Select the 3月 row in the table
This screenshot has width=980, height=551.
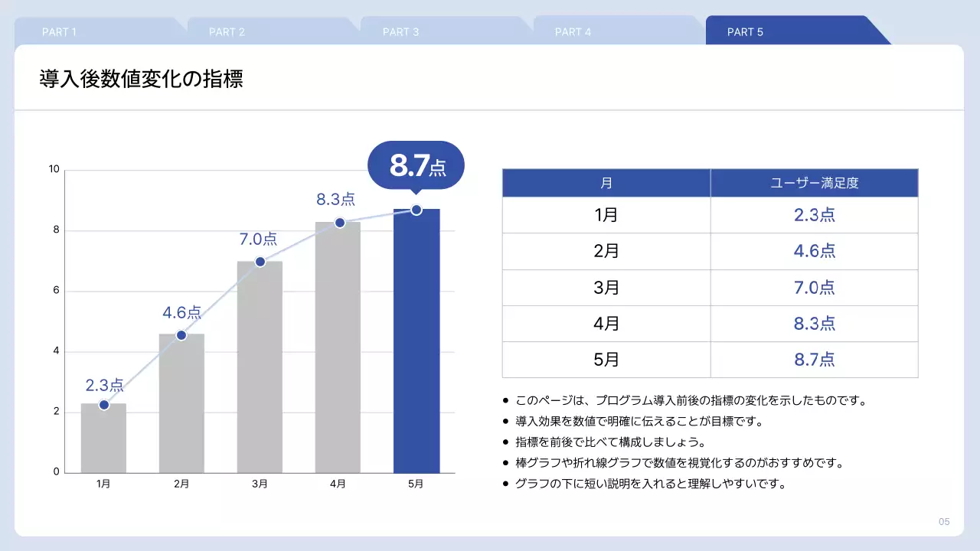[x=606, y=287]
